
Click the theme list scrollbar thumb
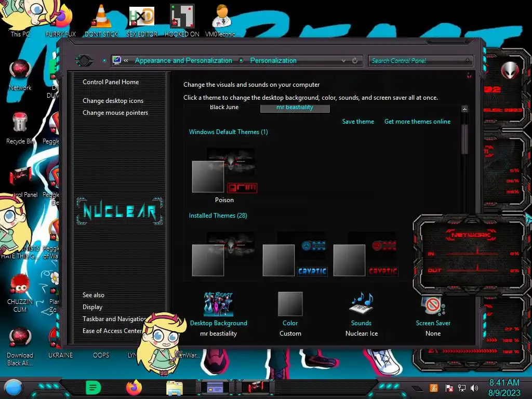click(464, 139)
